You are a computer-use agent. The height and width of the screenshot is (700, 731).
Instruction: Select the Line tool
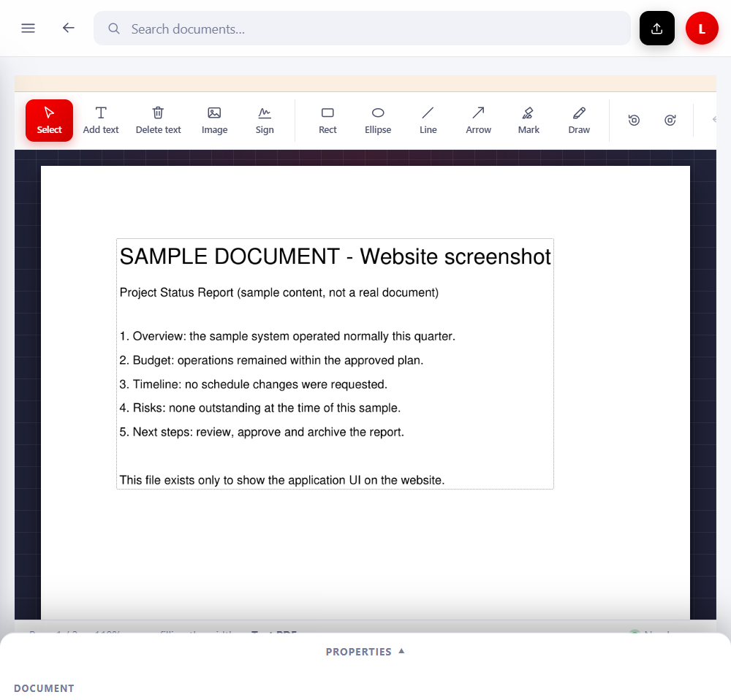tap(428, 121)
